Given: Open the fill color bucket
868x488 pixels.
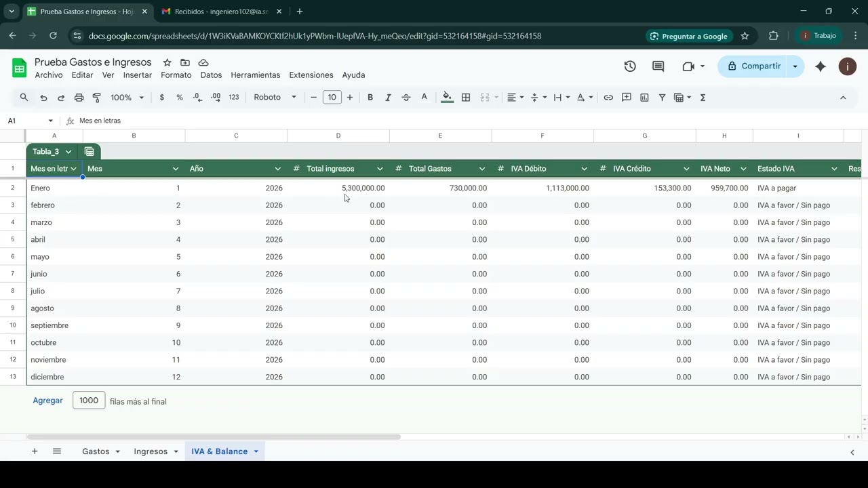Looking at the screenshot, I should tap(447, 98).
